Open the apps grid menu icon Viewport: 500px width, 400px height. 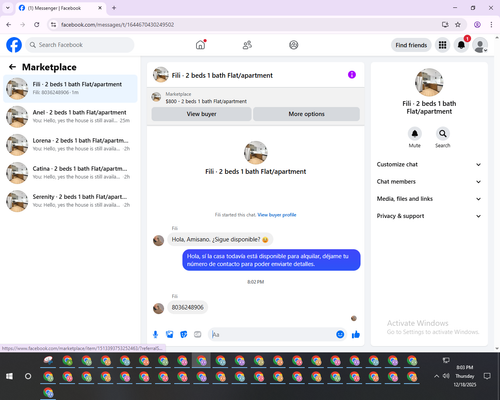pos(442,45)
